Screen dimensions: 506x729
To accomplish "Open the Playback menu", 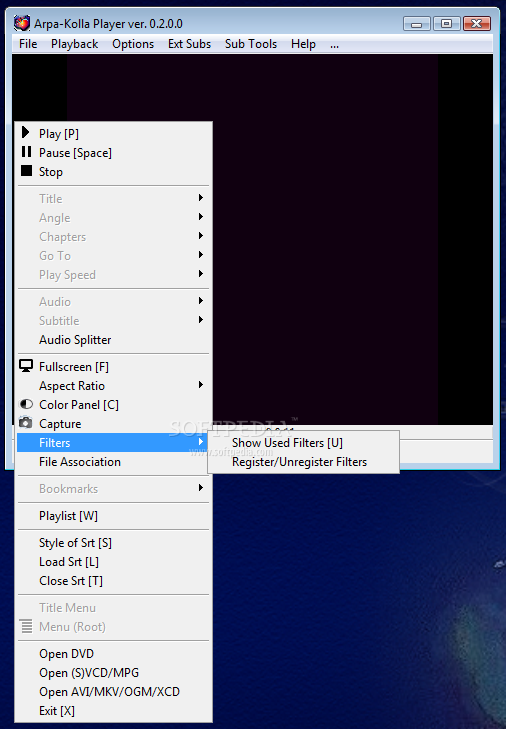I will pyautogui.click(x=74, y=44).
